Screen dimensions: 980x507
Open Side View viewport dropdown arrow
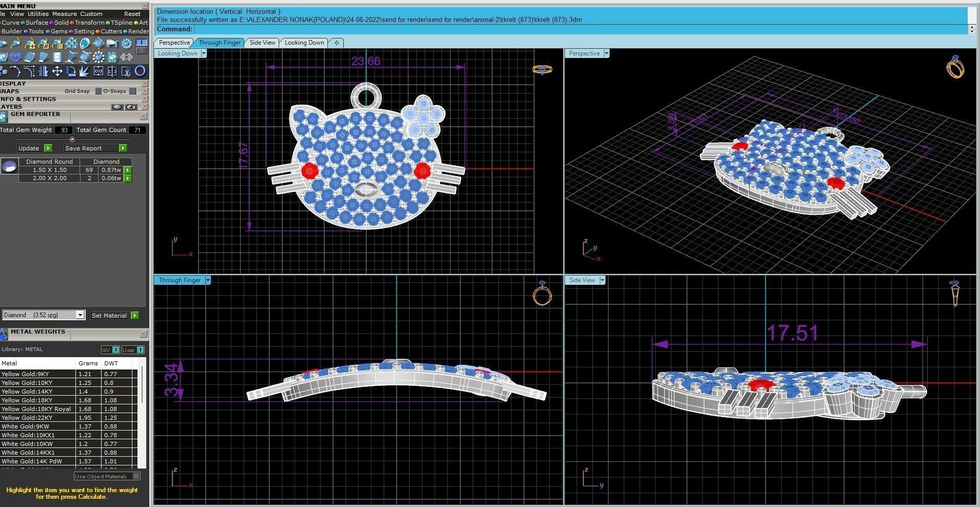pyautogui.click(x=602, y=280)
